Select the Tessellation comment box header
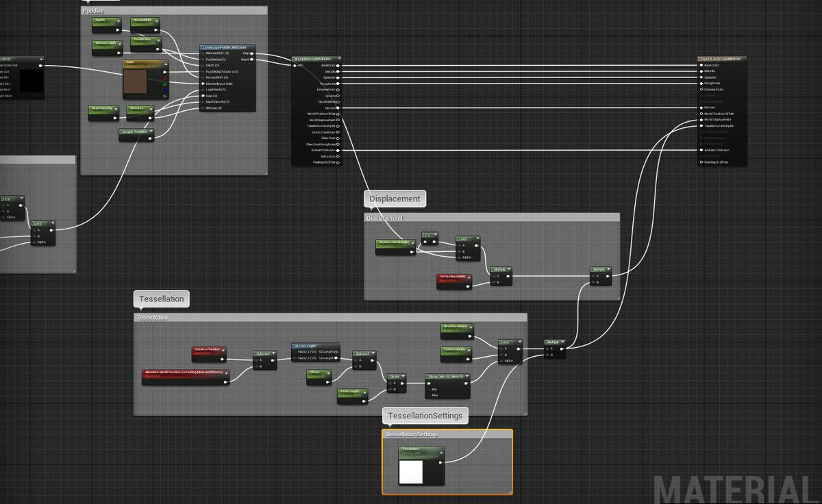The image size is (822, 504). coord(331,318)
